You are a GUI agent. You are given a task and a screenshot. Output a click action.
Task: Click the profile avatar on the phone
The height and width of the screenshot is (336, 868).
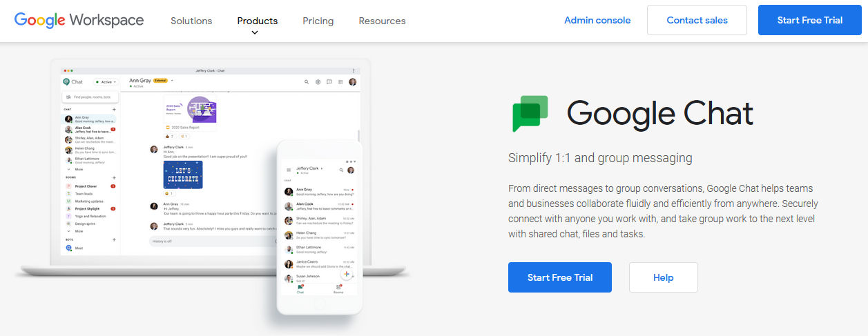[351, 170]
